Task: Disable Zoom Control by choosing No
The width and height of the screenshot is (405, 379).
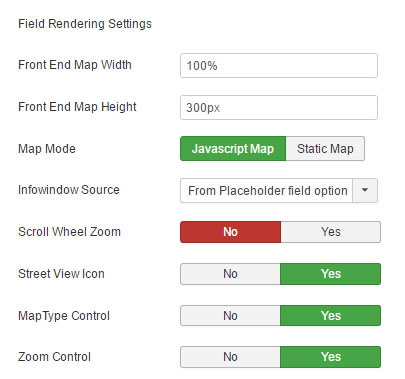Action: click(x=230, y=357)
